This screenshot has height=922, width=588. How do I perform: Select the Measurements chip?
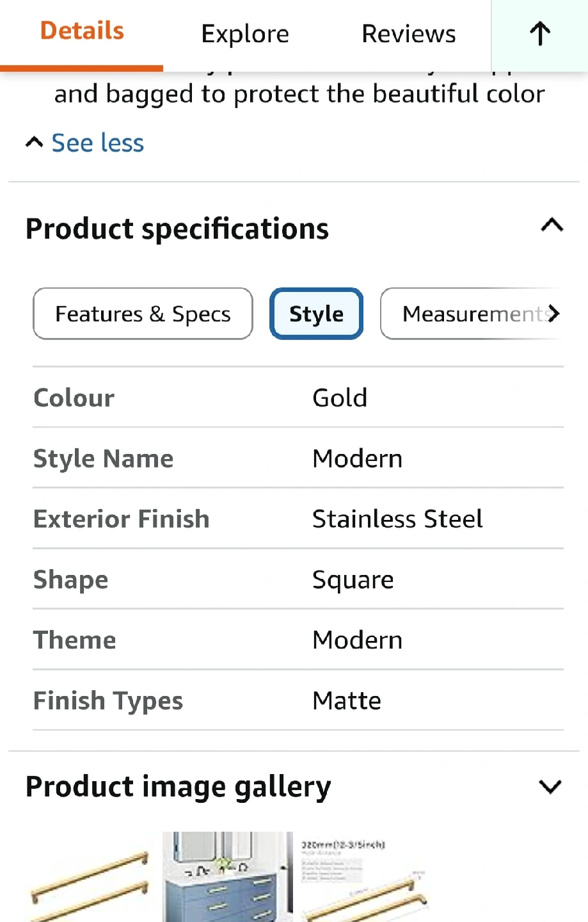472,314
